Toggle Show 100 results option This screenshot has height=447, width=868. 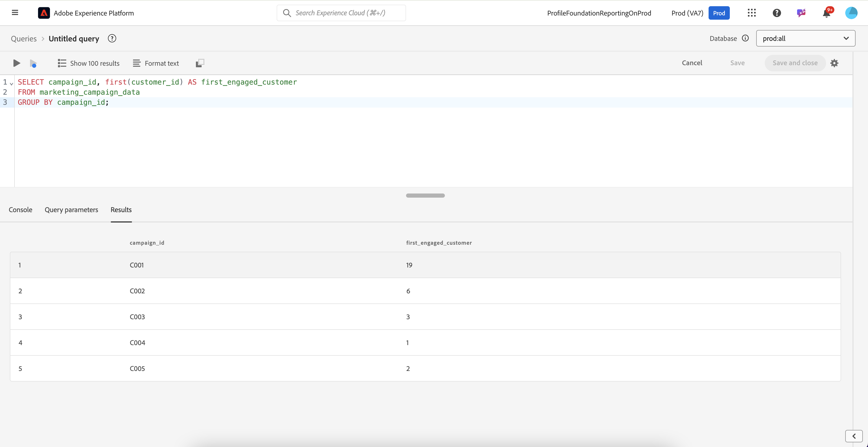[x=89, y=63]
